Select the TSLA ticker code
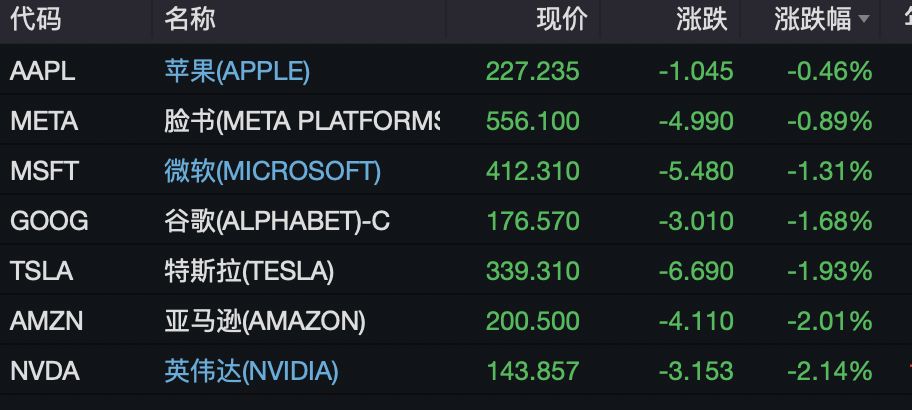 pyautogui.click(x=41, y=271)
